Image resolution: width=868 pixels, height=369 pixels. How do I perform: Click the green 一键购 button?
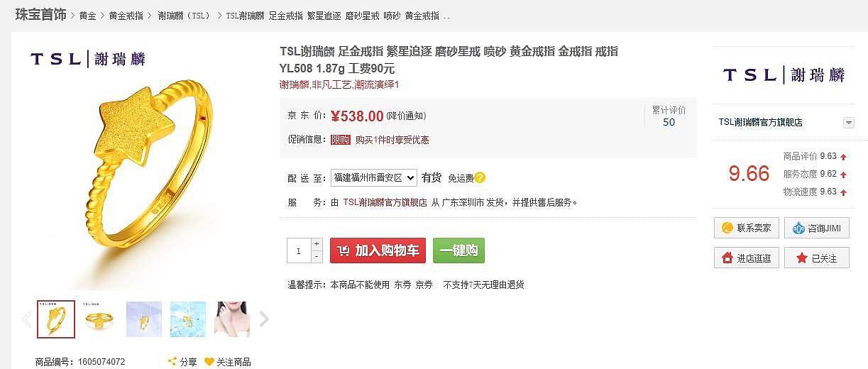click(x=458, y=250)
